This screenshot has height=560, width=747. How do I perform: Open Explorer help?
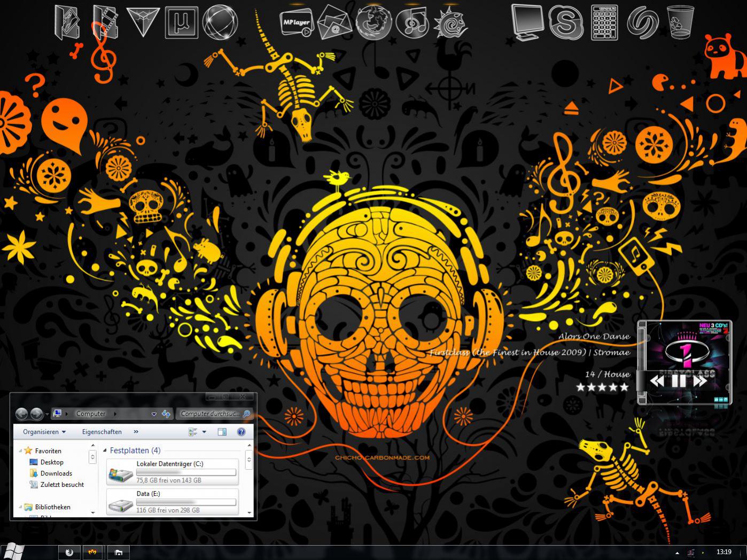pyautogui.click(x=241, y=432)
